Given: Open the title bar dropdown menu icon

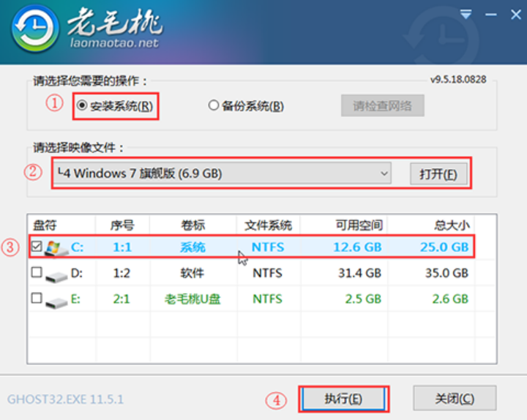Looking at the screenshot, I should [x=466, y=14].
